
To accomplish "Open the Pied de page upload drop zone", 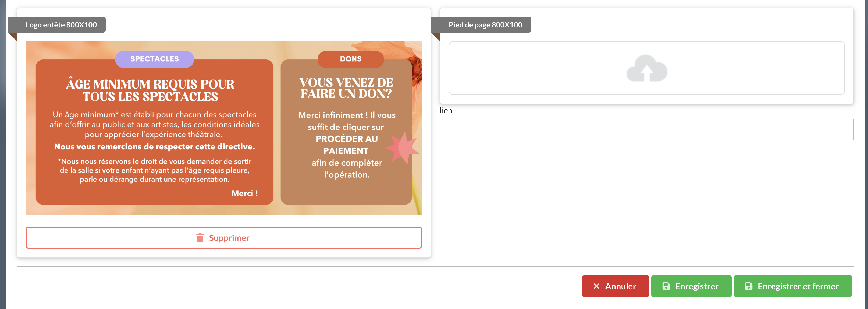I will [x=647, y=68].
